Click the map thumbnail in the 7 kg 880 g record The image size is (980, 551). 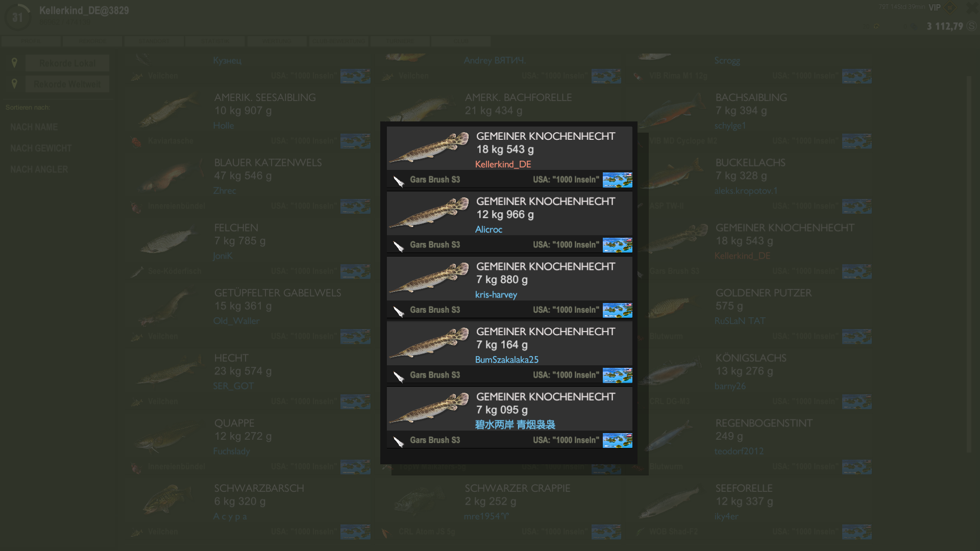click(617, 310)
